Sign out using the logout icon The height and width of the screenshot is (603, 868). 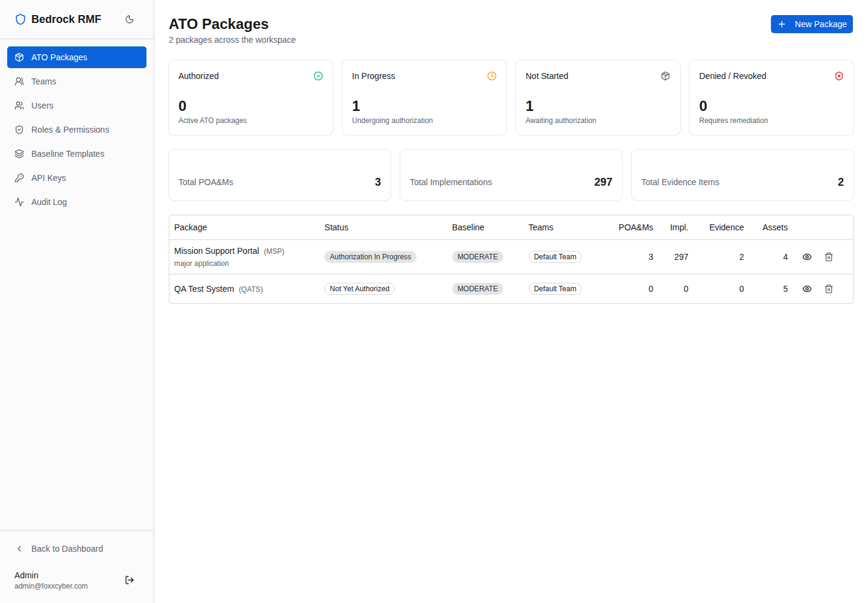130,580
